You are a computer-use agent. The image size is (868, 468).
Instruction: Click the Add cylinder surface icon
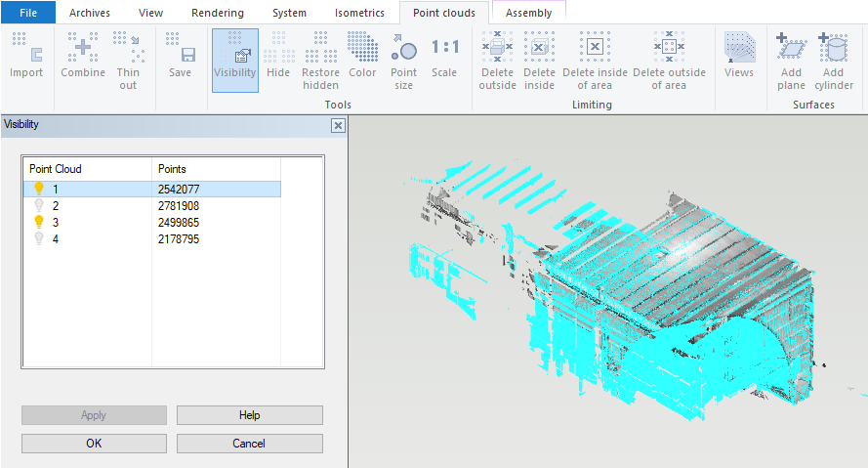(x=833, y=61)
